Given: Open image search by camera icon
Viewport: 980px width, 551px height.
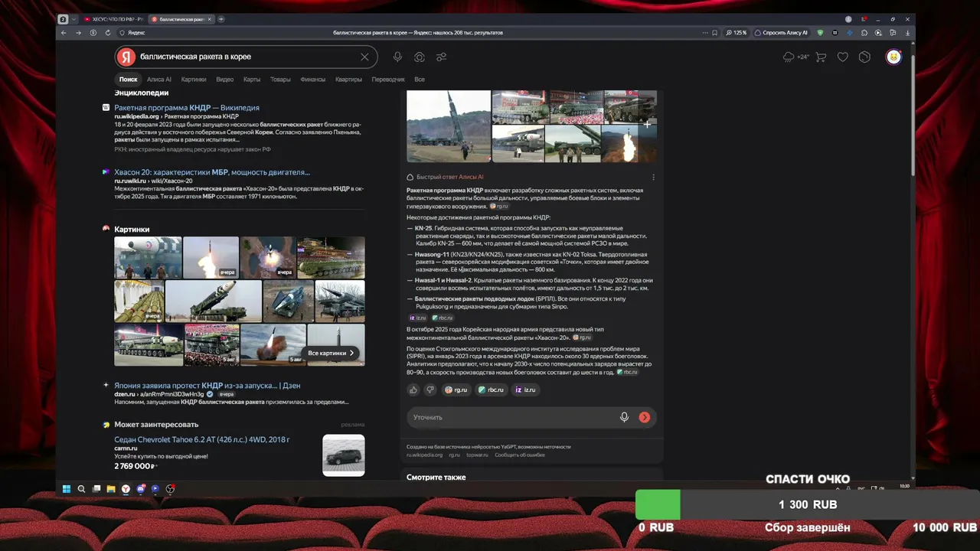Looking at the screenshot, I should (x=420, y=57).
